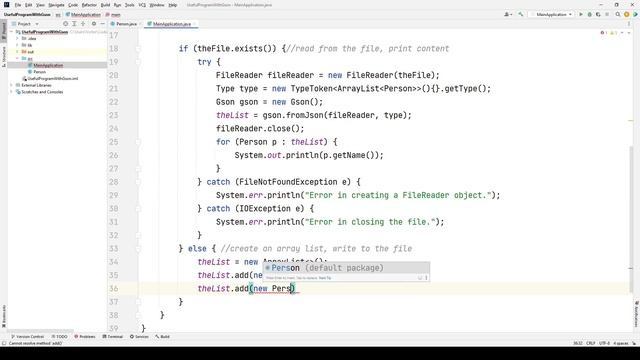This screenshot has width=640, height=360.
Task: Click the main method breadcrumb in navigation bar
Action: click(x=113, y=15)
